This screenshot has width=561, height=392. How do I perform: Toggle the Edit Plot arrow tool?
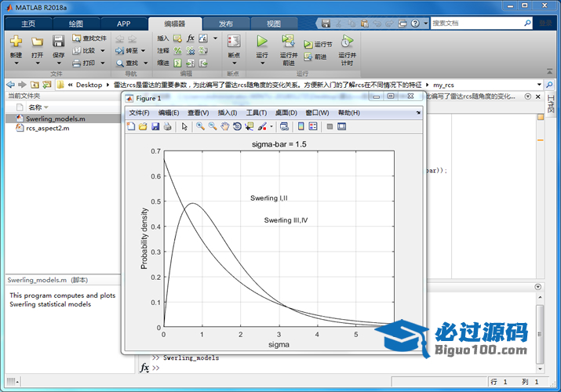[184, 126]
